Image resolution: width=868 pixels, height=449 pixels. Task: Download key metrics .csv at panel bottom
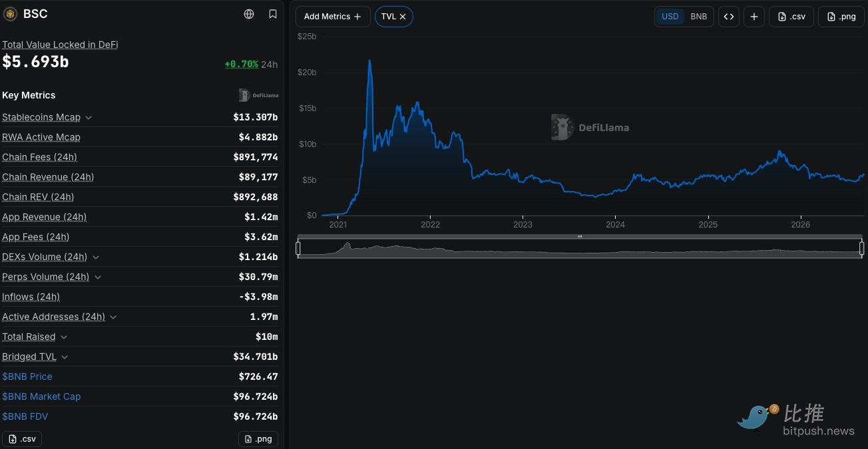(x=23, y=439)
